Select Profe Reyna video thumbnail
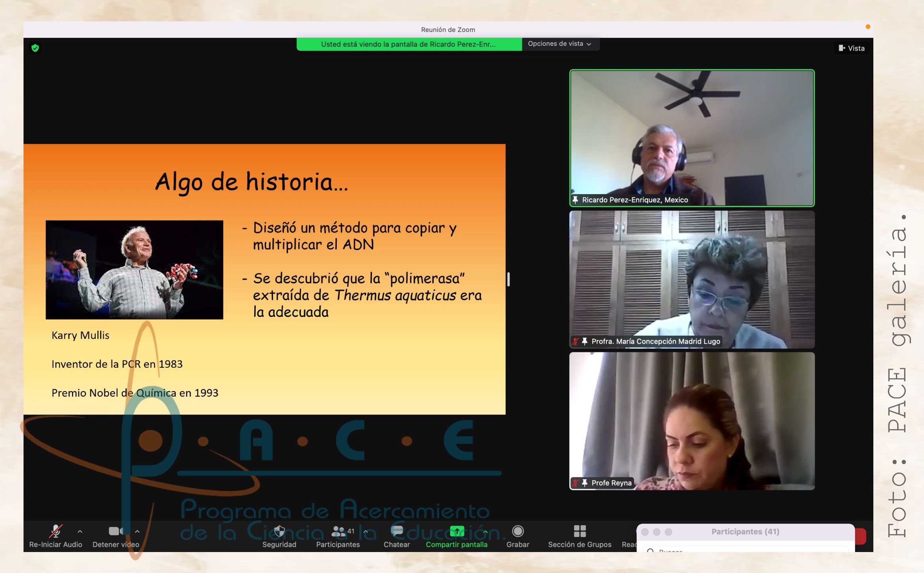 (692, 421)
